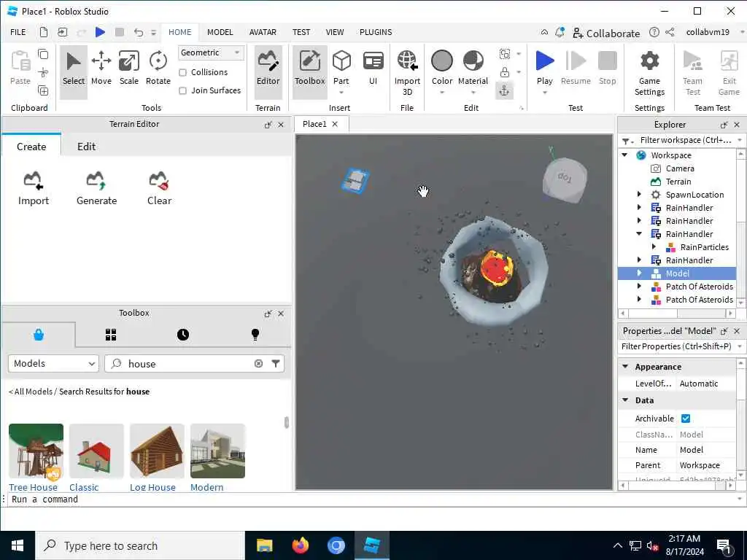Open the Geometric mode dropdown
The width and height of the screenshot is (747, 560).
pos(211,52)
